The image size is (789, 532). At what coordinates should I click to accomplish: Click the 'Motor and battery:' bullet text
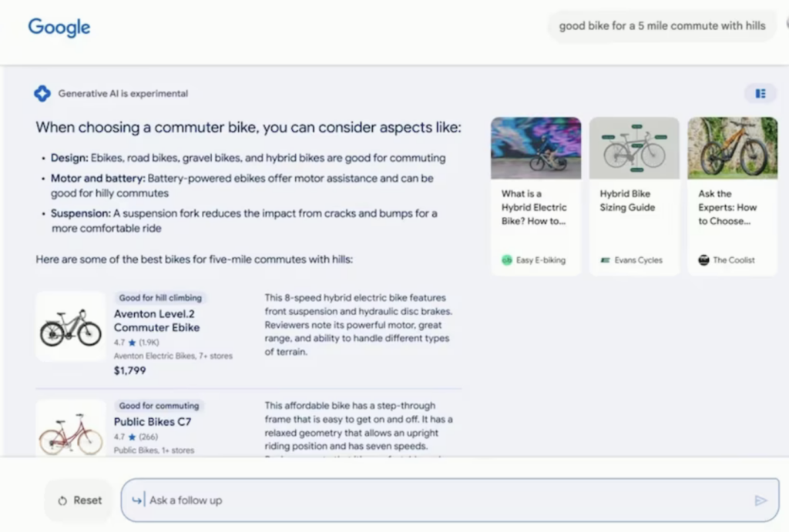click(x=242, y=186)
